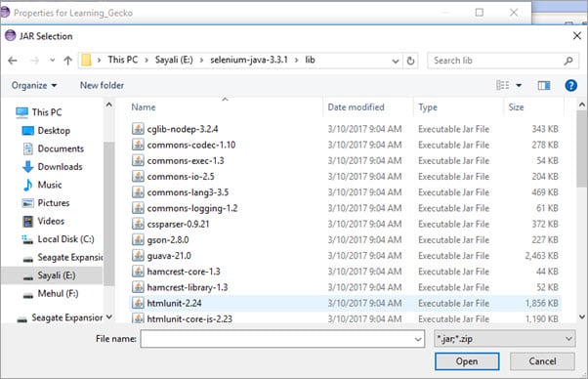This screenshot has height=379, width=588.
Task: Select the commons-codec-1.10 jar icon
Action: pos(138,145)
